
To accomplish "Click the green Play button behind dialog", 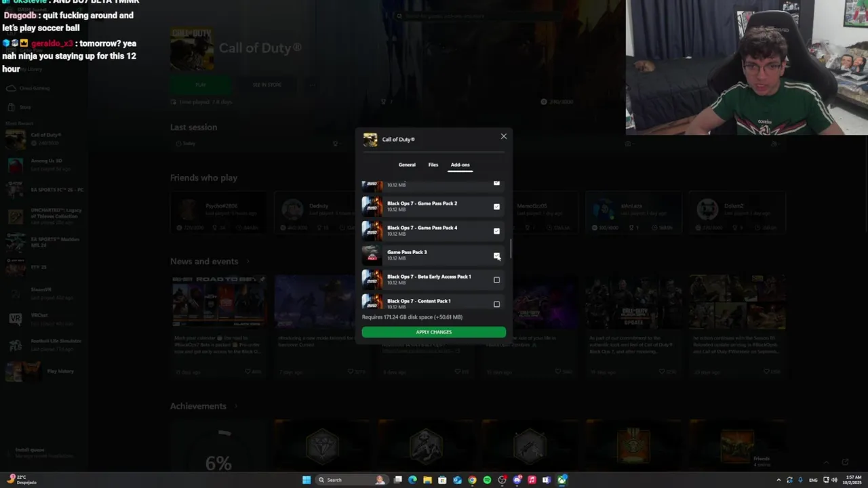I will 200,85.
